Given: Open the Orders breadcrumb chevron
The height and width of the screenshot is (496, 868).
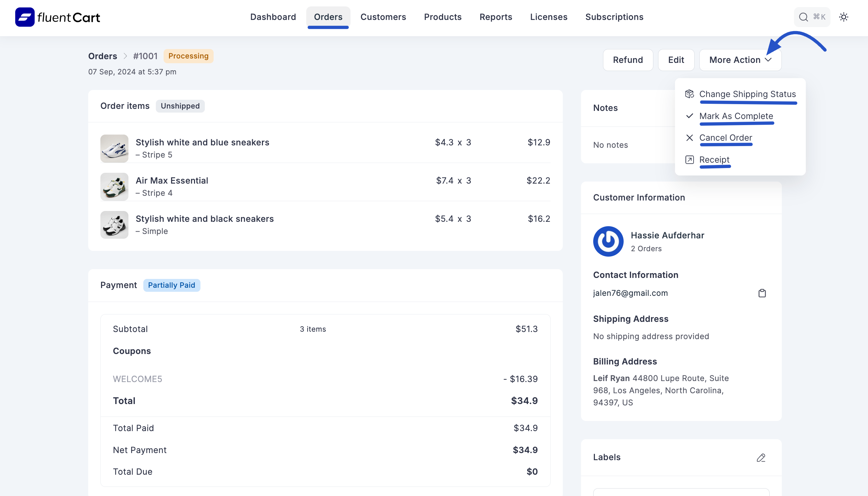Looking at the screenshot, I should 125,56.
